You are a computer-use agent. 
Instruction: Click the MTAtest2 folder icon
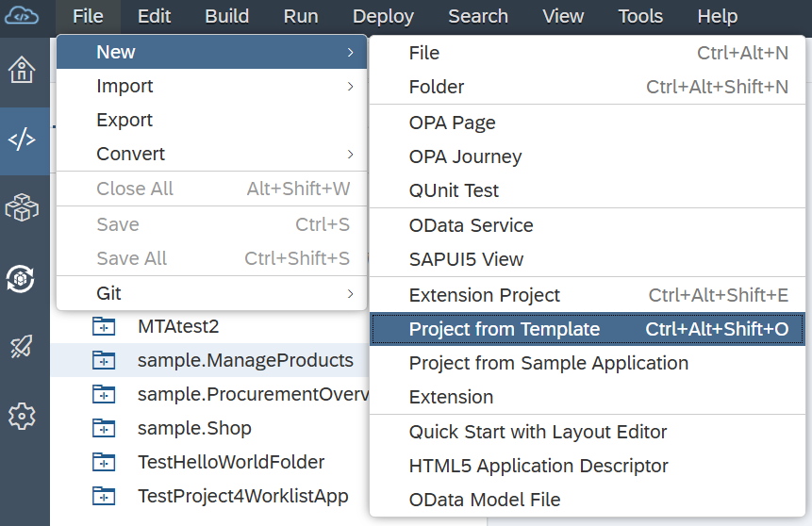(x=104, y=326)
